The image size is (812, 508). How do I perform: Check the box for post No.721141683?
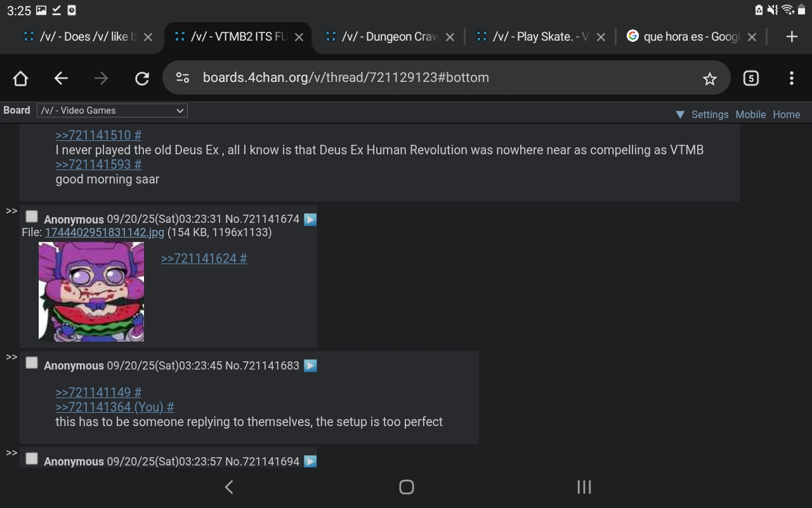(32, 363)
